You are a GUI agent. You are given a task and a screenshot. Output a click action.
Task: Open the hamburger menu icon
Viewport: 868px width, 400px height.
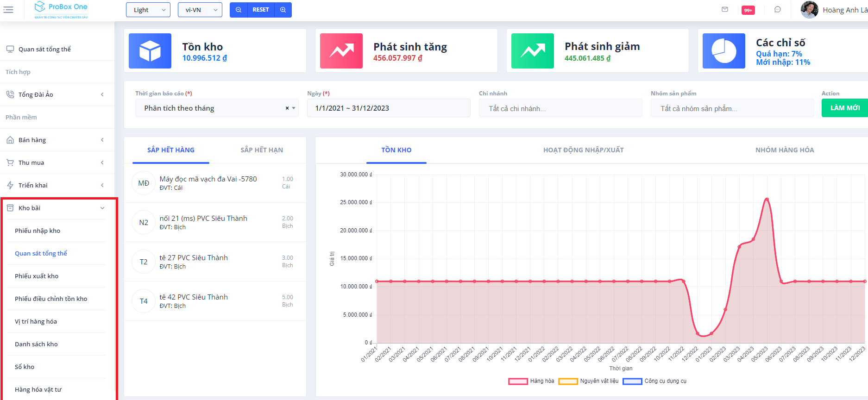coord(8,10)
